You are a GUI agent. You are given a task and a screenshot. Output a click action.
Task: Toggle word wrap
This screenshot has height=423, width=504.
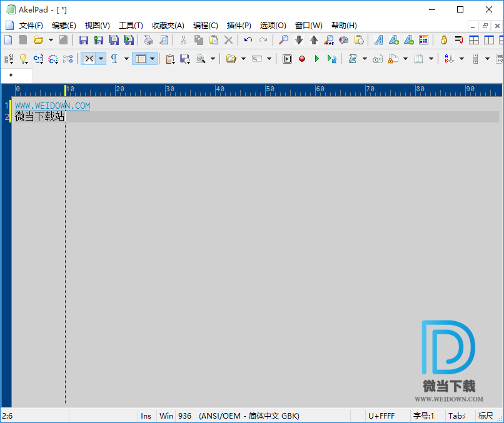[x=459, y=40]
